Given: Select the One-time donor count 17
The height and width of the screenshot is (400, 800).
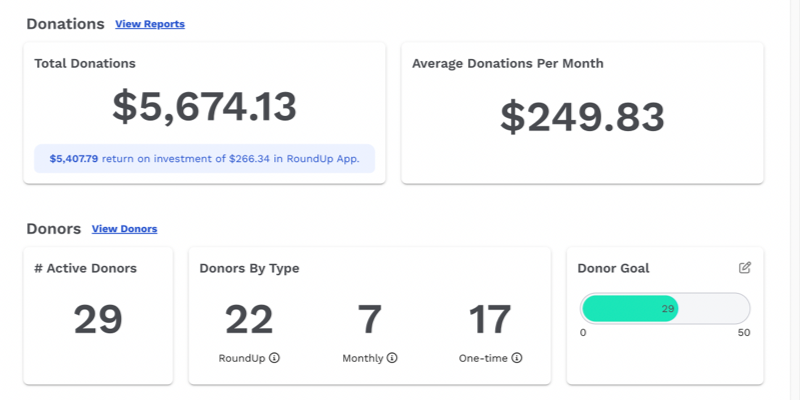Looking at the screenshot, I should 490,320.
